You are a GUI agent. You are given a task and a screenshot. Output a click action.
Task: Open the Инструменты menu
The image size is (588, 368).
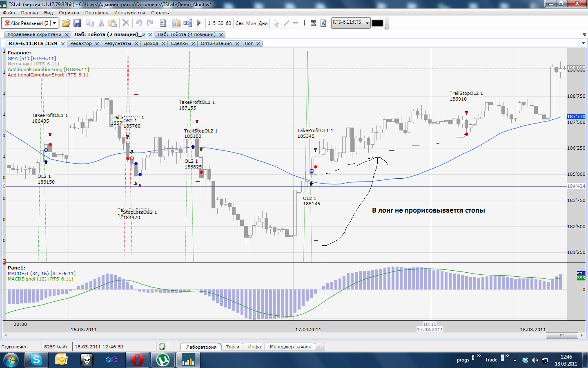(x=129, y=13)
